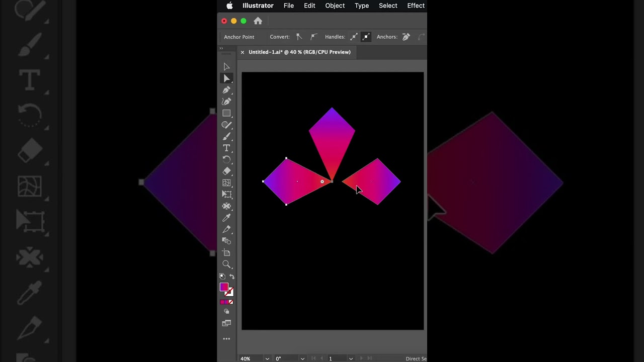Open the Apple menu

click(229, 6)
